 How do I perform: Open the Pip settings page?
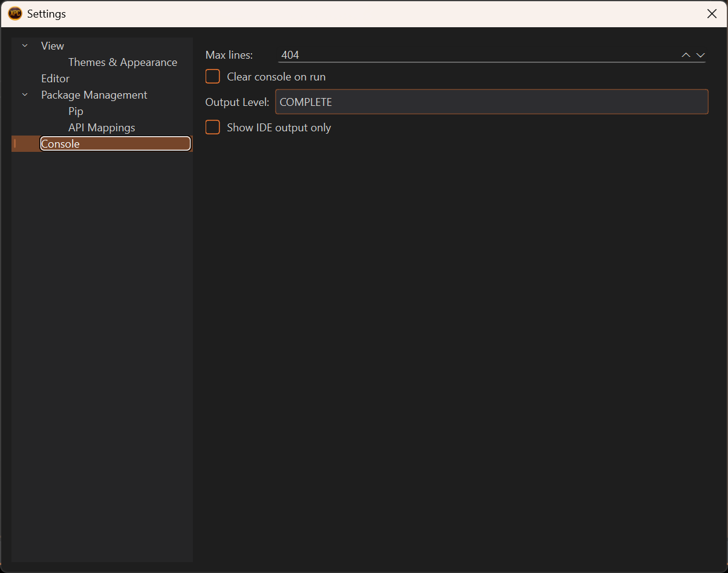click(x=76, y=111)
